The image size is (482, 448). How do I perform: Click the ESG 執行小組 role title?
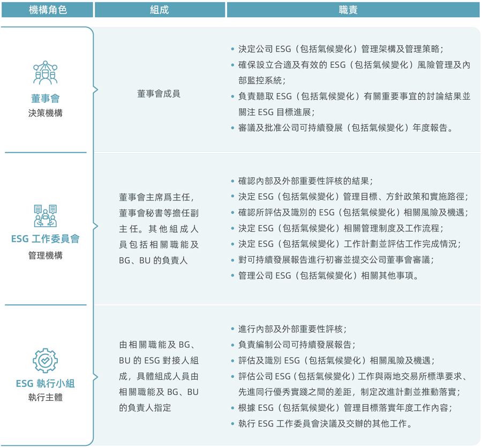[x=46, y=383]
